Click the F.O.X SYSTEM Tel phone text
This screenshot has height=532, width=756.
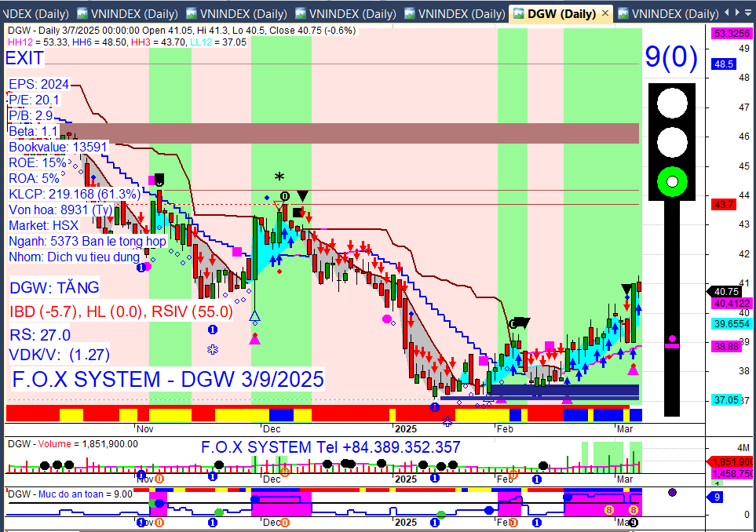tap(331, 447)
